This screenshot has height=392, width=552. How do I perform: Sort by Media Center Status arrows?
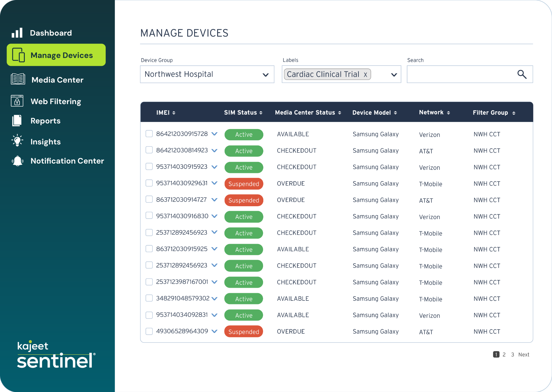[340, 113]
